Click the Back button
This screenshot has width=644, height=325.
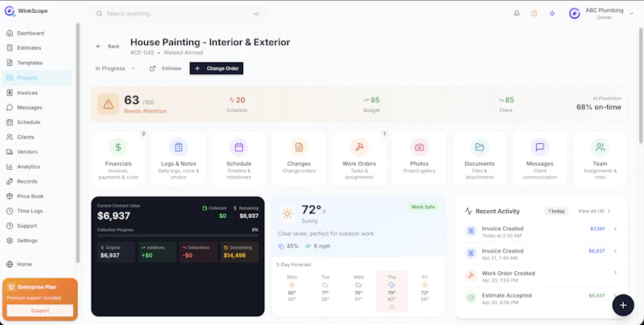108,47
